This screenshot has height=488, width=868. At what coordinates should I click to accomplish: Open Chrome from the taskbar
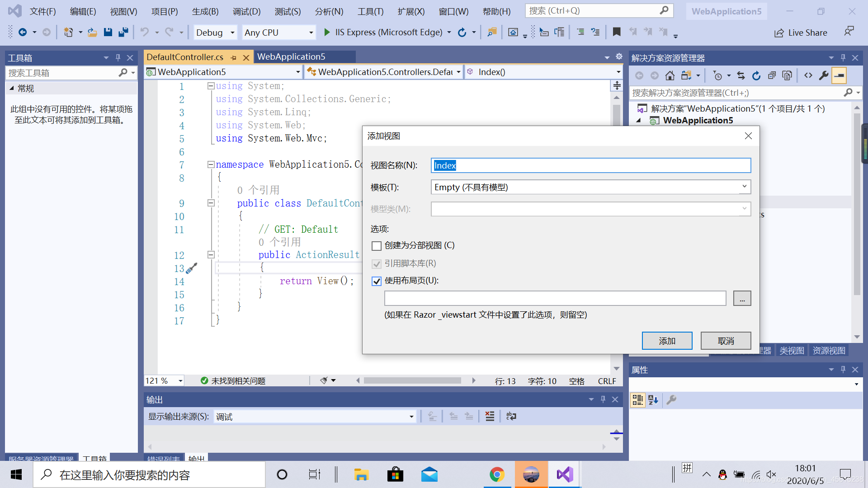tap(497, 474)
